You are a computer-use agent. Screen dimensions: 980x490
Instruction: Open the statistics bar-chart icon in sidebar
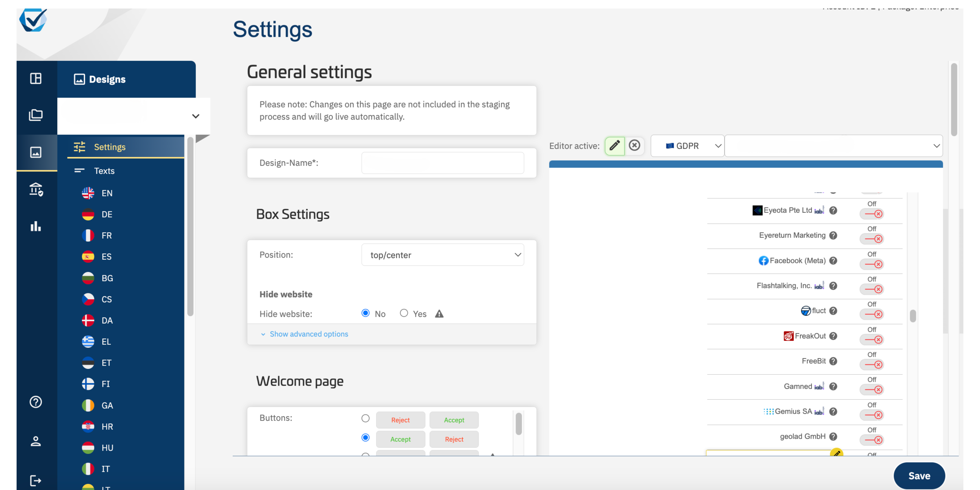coord(36,226)
